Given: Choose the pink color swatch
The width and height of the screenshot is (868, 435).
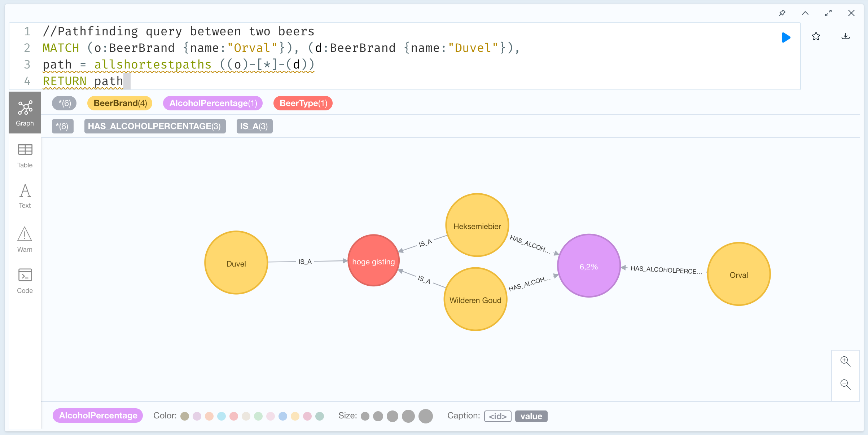Looking at the screenshot, I should point(307,416).
